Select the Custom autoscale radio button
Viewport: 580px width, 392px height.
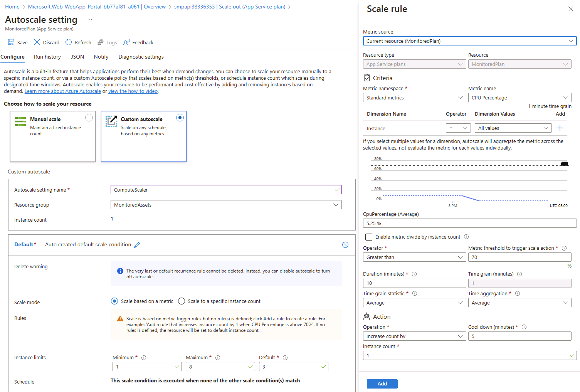(x=180, y=118)
